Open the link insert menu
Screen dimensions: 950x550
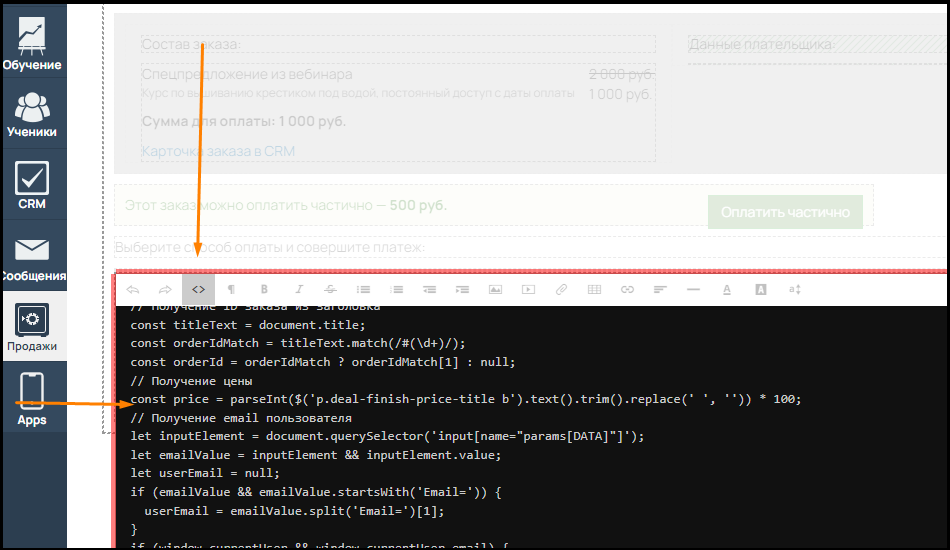point(627,290)
